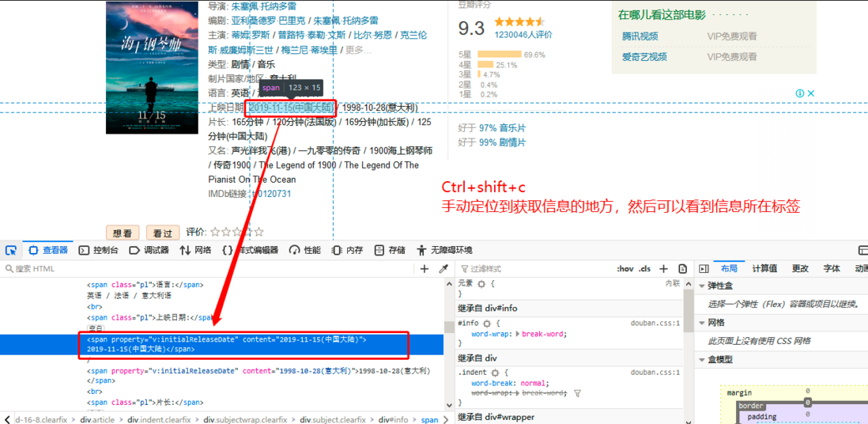Click the 99% 剧情片 link
The width and height of the screenshot is (868, 424).
click(x=503, y=142)
